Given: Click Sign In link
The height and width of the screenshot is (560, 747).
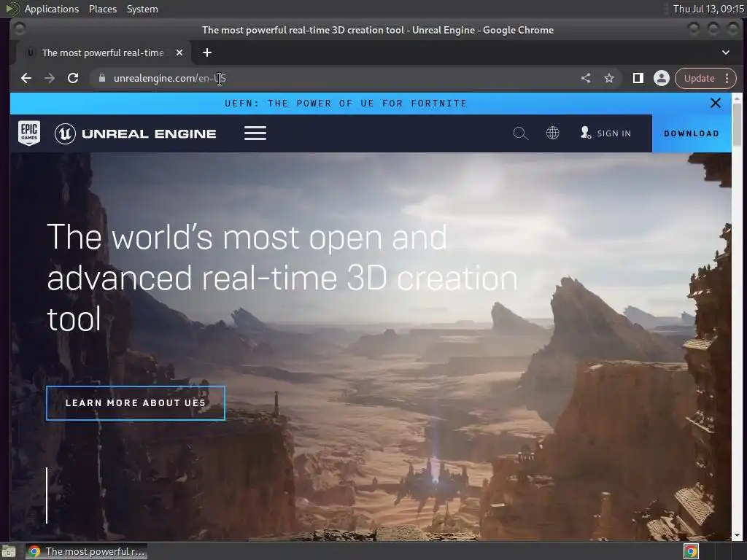Looking at the screenshot, I should (x=606, y=133).
